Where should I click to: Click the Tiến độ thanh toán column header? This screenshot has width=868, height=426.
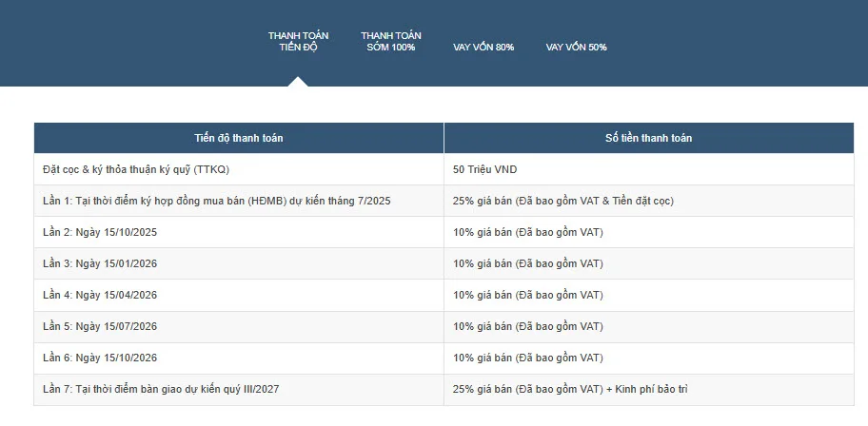(x=238, y=138)
